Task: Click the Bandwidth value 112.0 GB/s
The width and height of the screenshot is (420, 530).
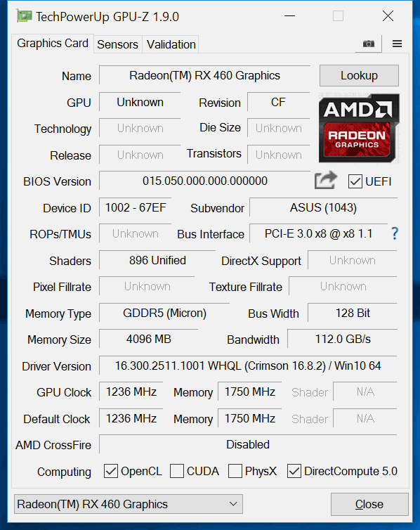Action: click(342, 339)
